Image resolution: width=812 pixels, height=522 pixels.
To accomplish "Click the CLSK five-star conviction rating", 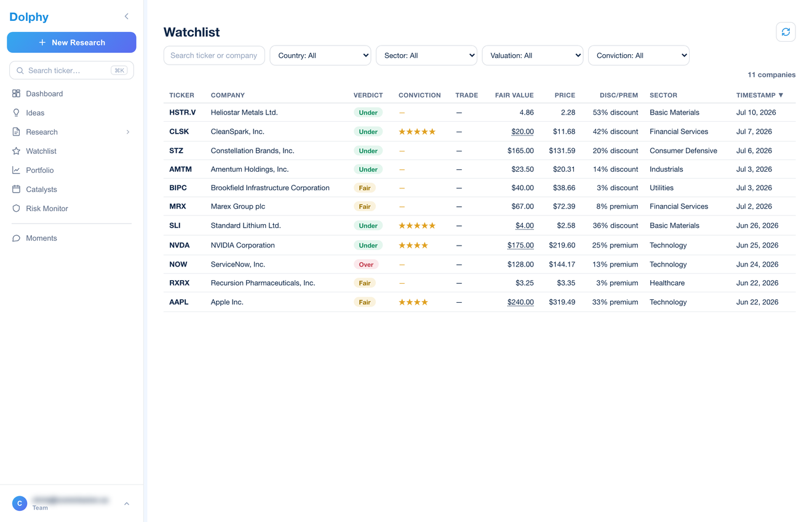I will pyautogui.click(x=417, y=132).
